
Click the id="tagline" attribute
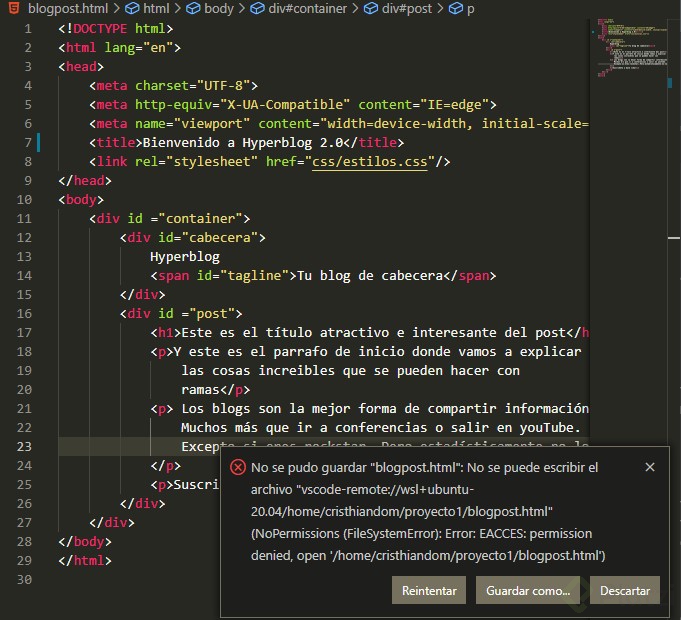click(x=242, y=276)
